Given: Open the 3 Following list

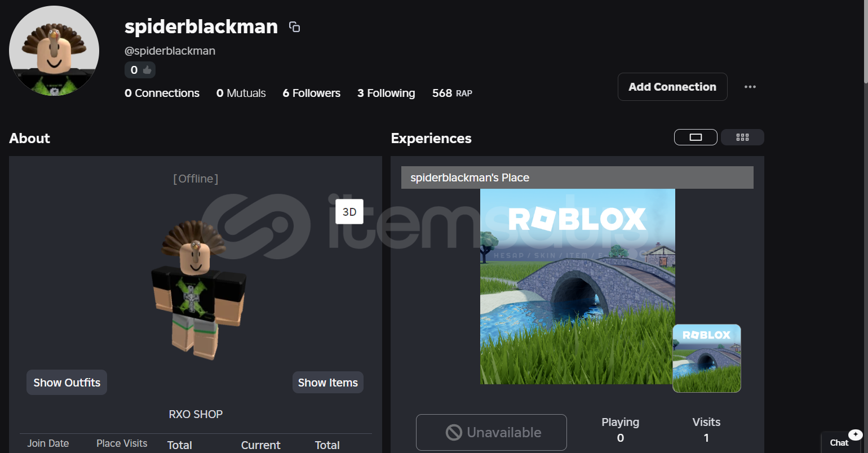Looking at the screenshot, I should coord(386,93).
